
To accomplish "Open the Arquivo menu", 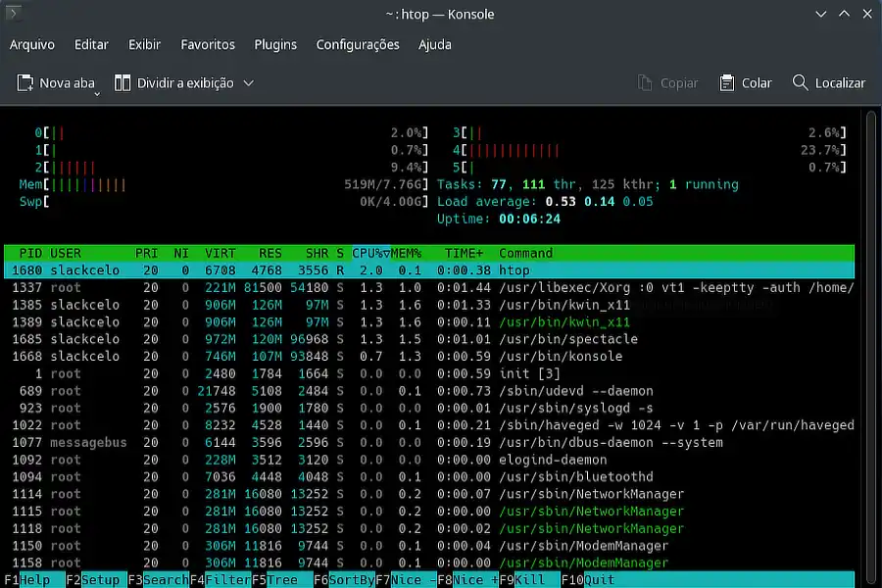I will pos(32,44).
